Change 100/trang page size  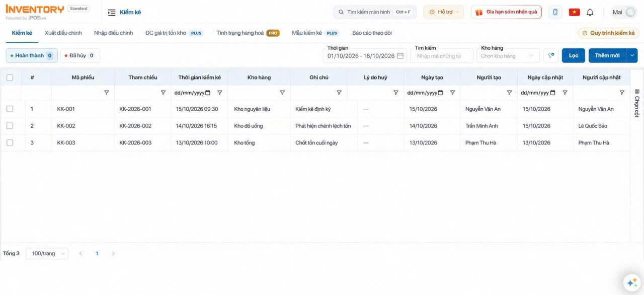[x=47, y=253]
